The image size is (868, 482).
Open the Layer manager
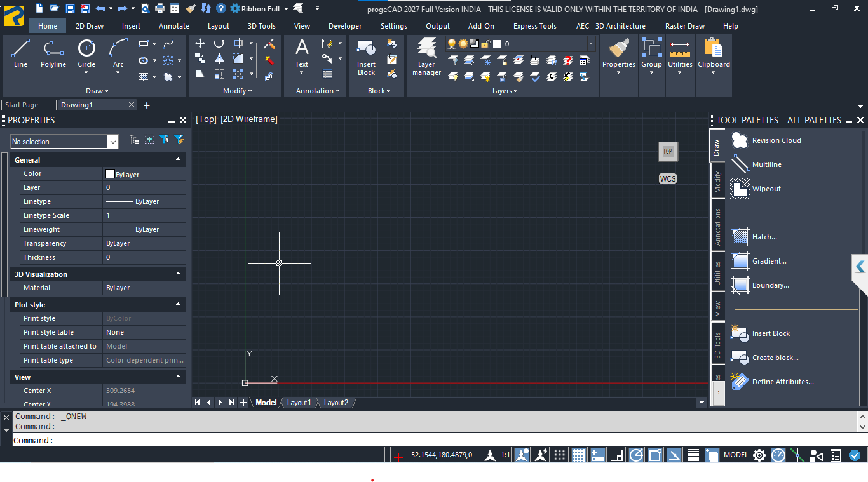click(426, 57)
